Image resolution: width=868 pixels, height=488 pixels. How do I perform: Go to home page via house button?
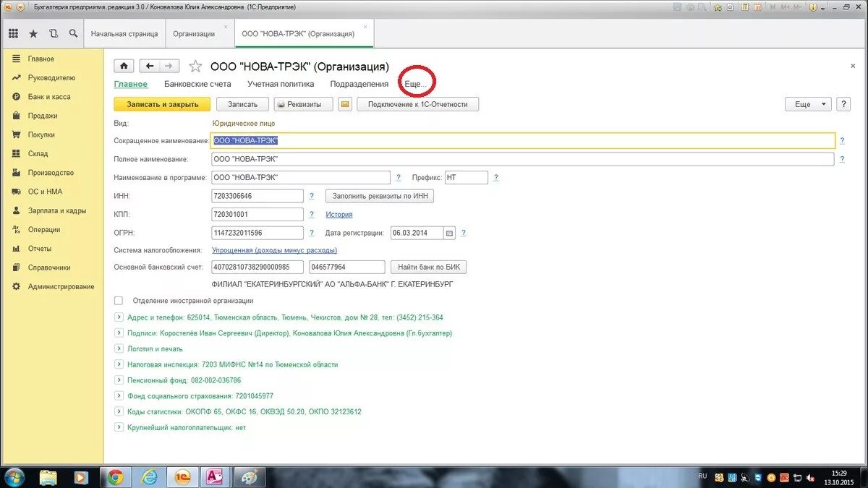pos(124,66)
